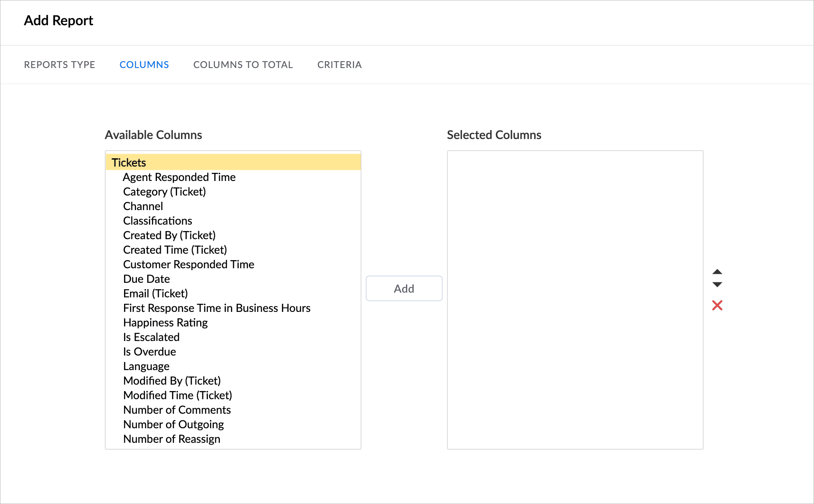Select Category (Ticket) in available columns
Image resolution: width=814 pixels, height=504 pixels.
(165, 192)
